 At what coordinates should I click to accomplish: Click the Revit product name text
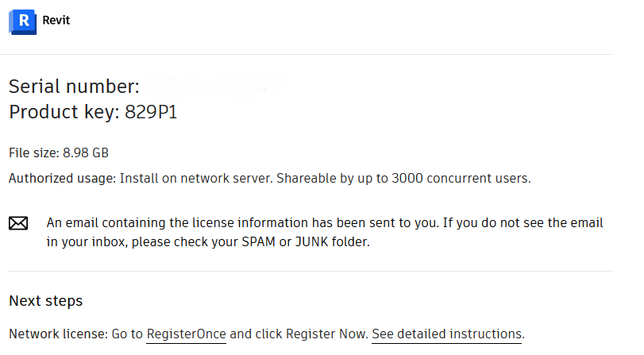tap(56, 21)
